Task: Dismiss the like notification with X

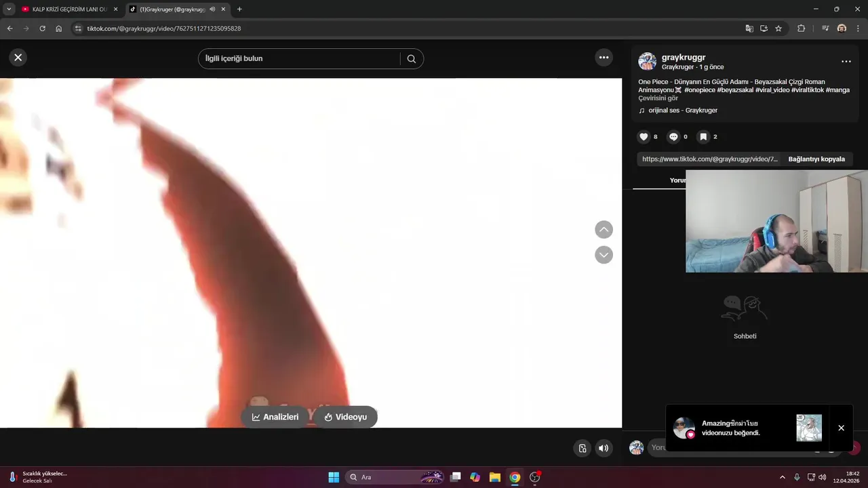Action: click(841, 428)
